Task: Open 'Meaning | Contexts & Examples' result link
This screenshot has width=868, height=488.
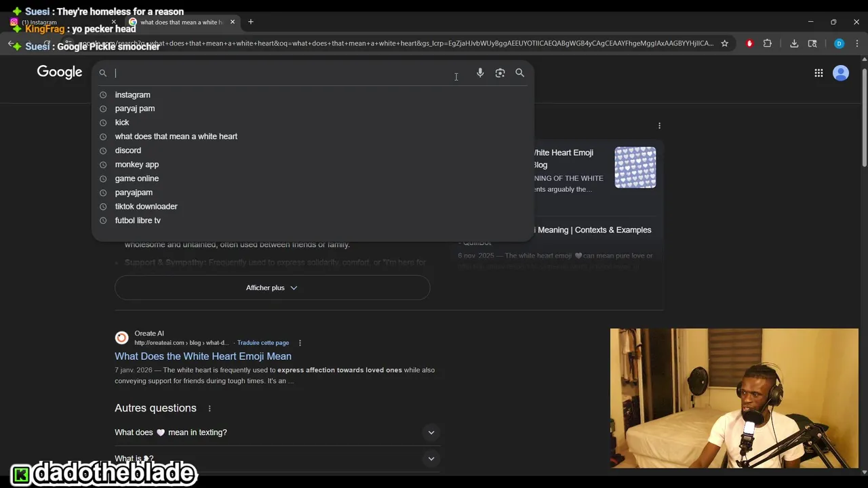Action: pyautogui.click(x=593, y=230)
